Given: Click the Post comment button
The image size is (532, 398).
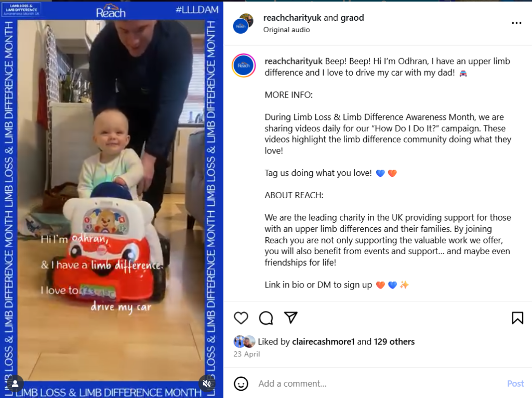Looking at the screenshot, I should [x=515, y=383].
